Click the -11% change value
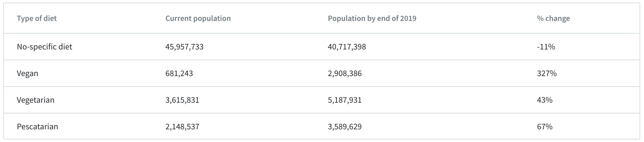 pos(546,47)
